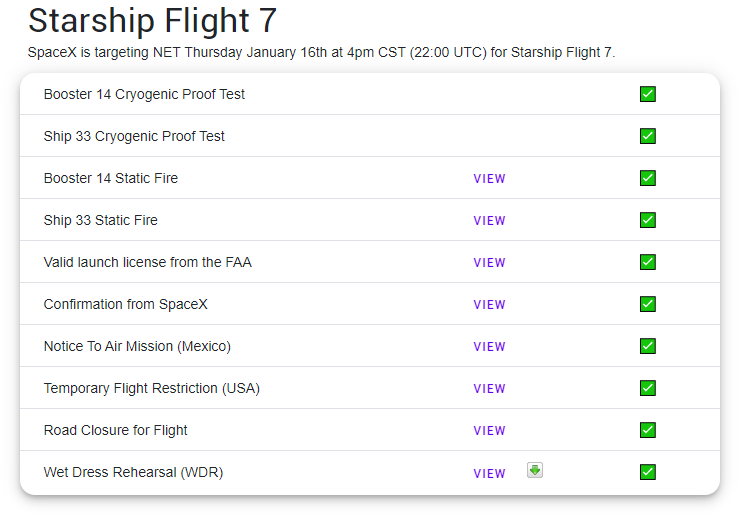This screenshot has height=525, width=742.
Task: Toggle the Wet Dress Rehearsal checkbox
Action: point(648,472)
